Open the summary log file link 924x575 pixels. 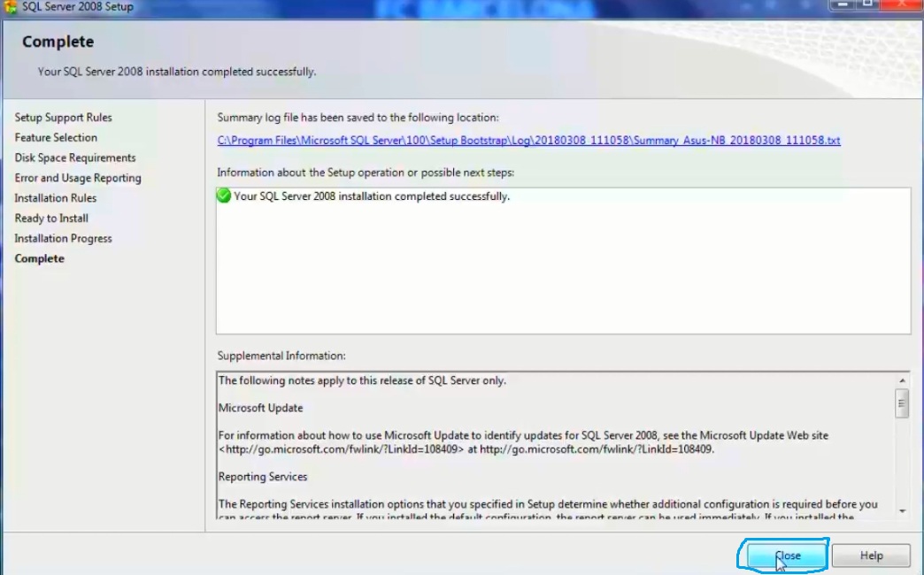[528, 141]
